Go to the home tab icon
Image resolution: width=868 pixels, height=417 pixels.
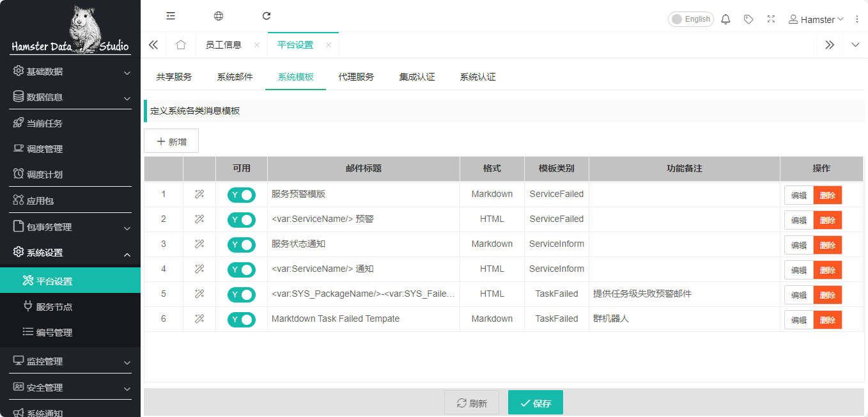[181, 45]
